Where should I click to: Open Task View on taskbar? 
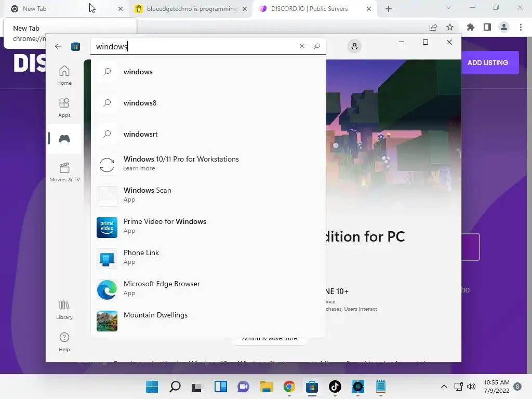coord(197,387)
